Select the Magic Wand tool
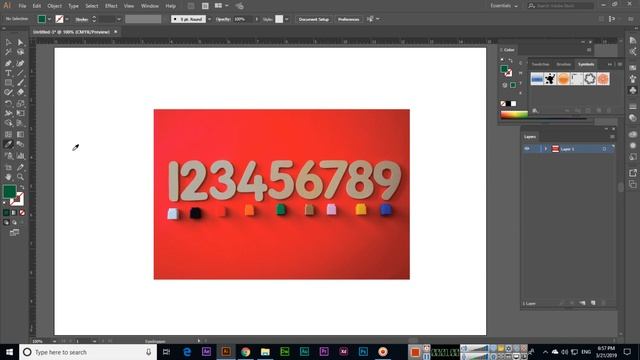 tap(8, 52)
